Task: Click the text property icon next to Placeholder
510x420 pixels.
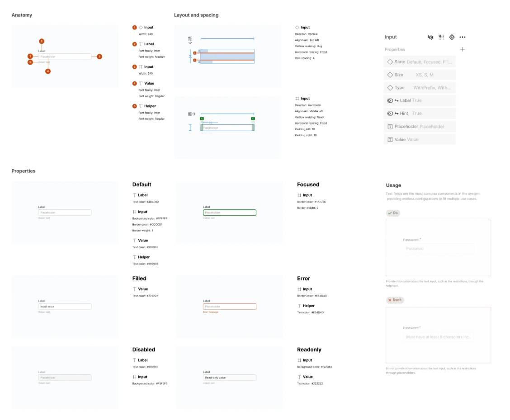Action: coord(390,127)
